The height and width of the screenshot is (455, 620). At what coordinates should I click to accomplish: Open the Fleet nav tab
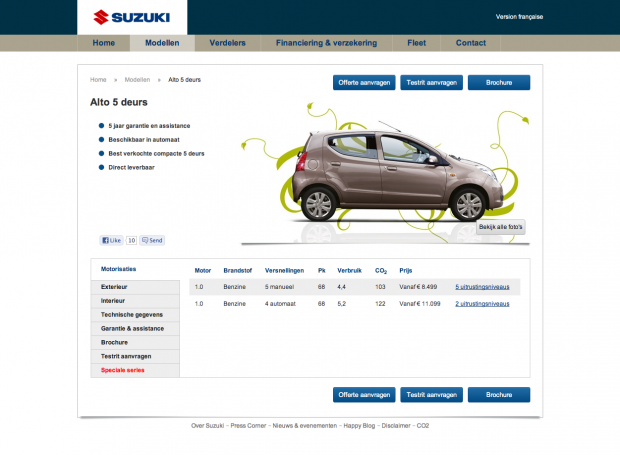coord(416,43)
